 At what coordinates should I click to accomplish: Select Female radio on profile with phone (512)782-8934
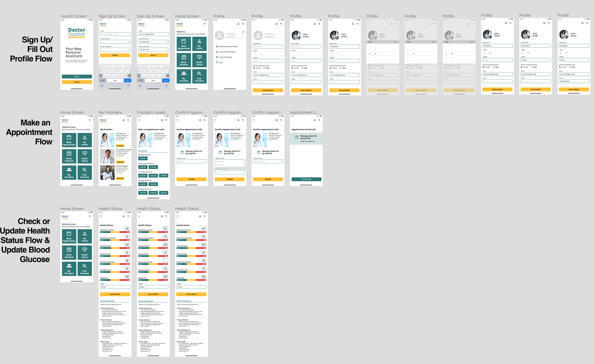click(x=560, y=67)
